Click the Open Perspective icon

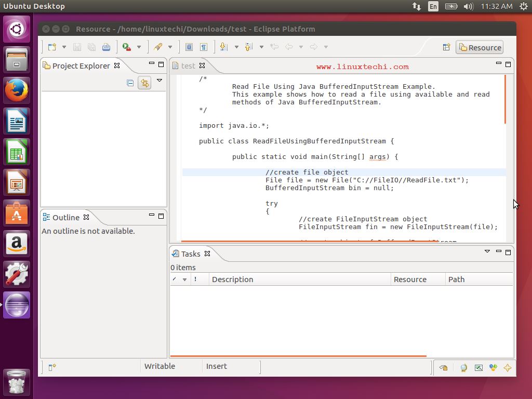[446, 47]
